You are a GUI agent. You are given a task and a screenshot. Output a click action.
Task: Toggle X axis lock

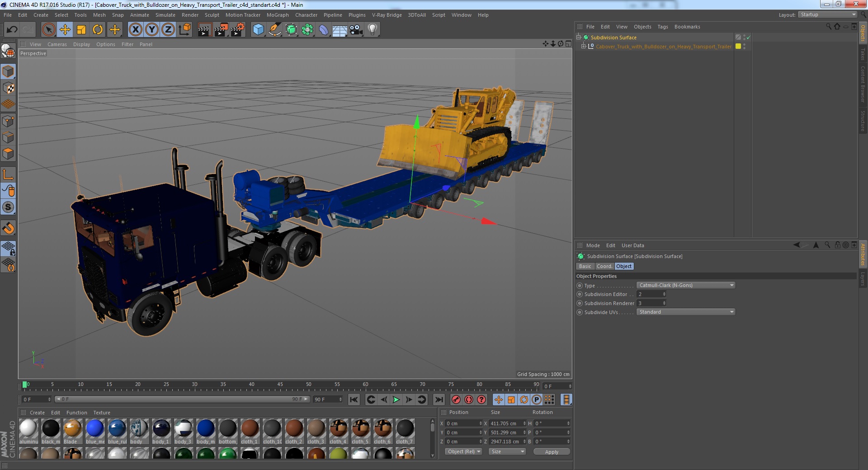coord(135,30)
